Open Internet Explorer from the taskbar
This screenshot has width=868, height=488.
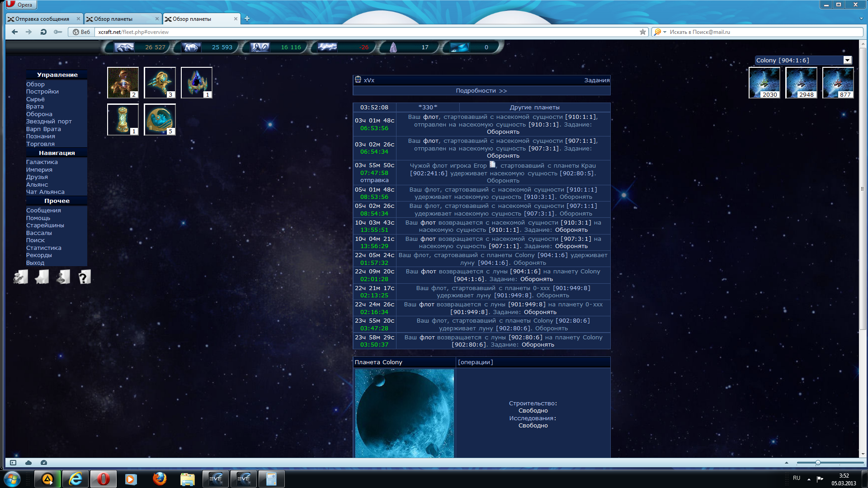click(x=75, y=479)
